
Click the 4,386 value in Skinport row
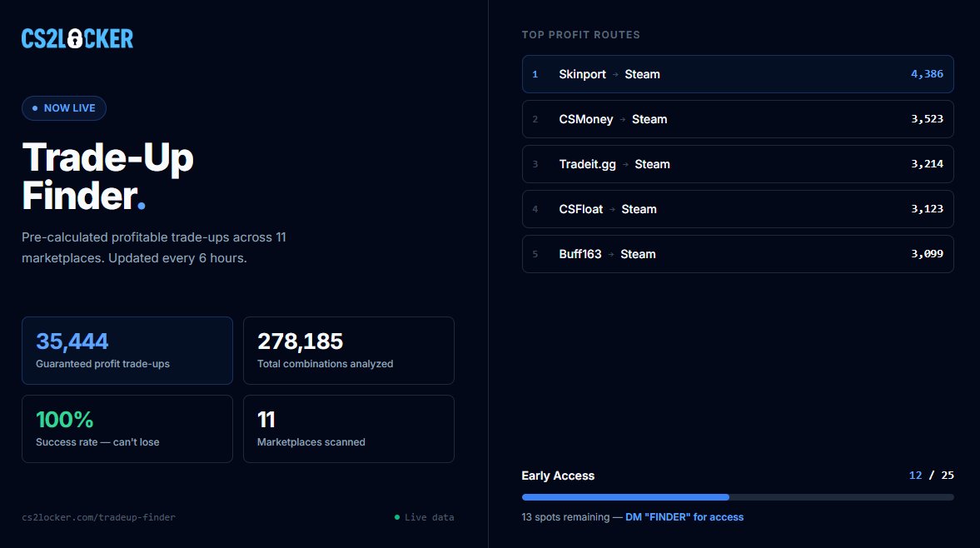coord(927,74)
